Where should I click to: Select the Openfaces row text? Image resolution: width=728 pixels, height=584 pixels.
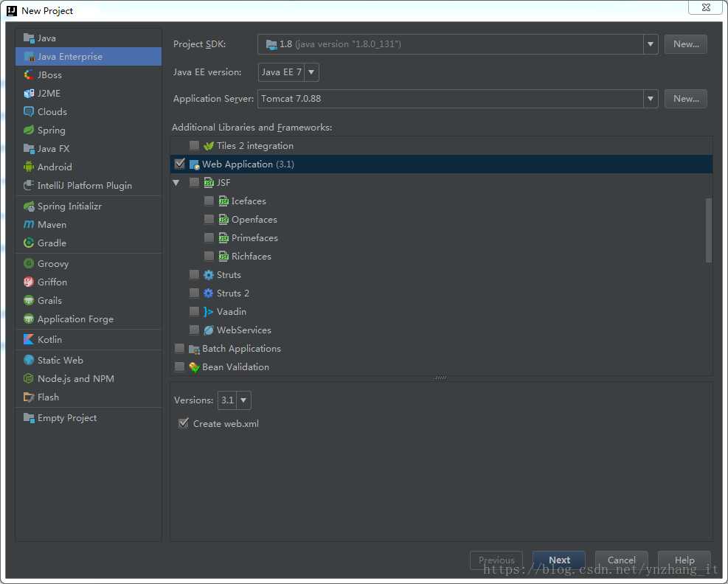(254, 220)
